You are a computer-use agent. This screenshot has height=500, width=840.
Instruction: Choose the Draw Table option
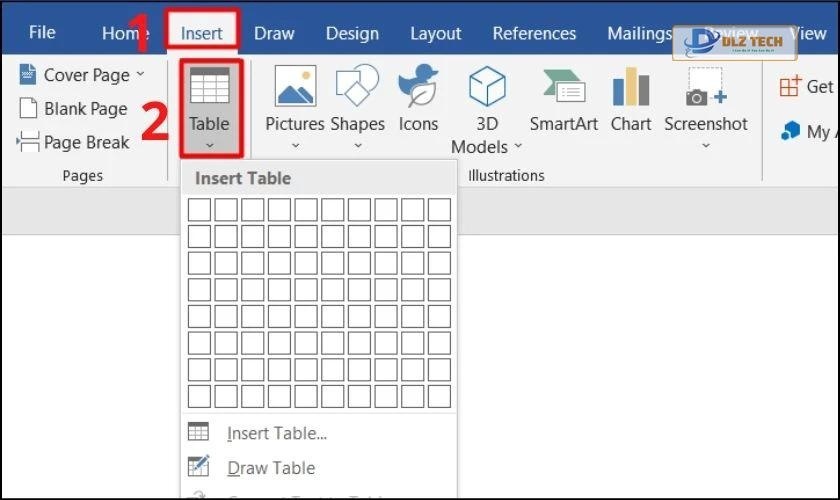(x=271, y=467)
